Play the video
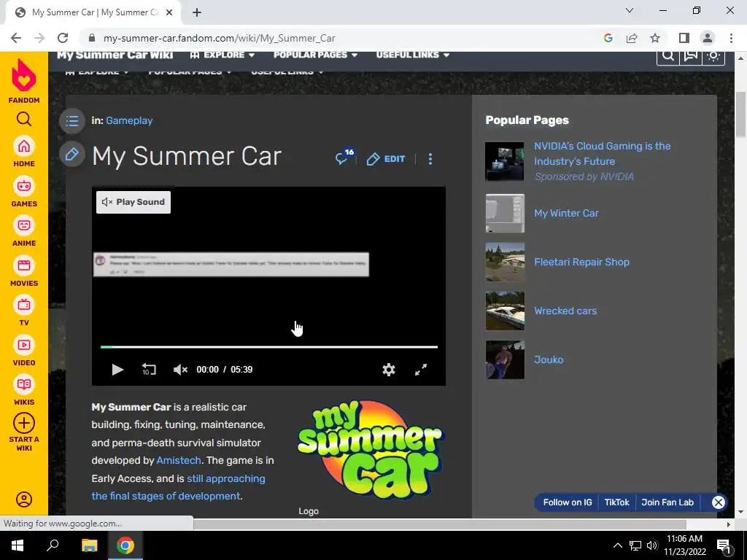 click(117, 370)
